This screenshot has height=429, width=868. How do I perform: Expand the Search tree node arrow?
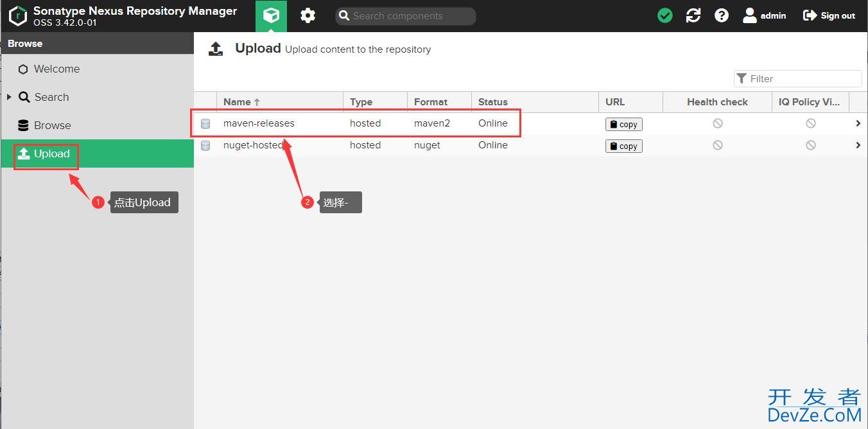point(9,97)
